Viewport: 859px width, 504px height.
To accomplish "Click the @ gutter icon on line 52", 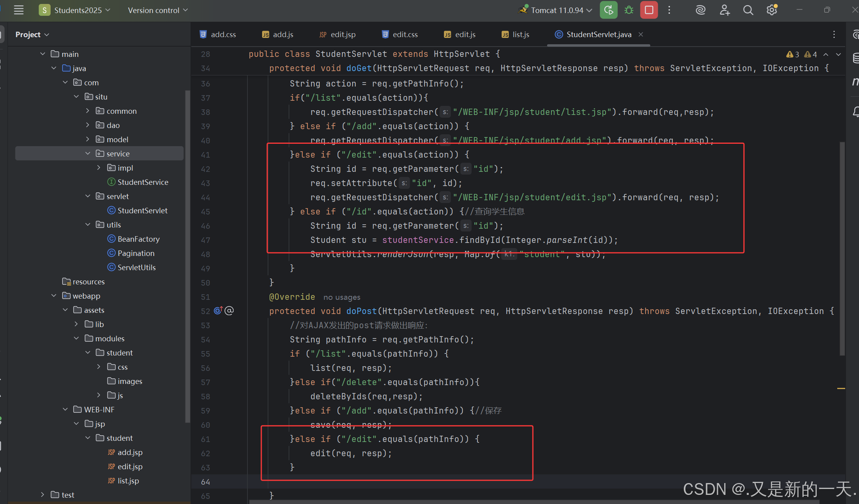I will tap(229, 311).
